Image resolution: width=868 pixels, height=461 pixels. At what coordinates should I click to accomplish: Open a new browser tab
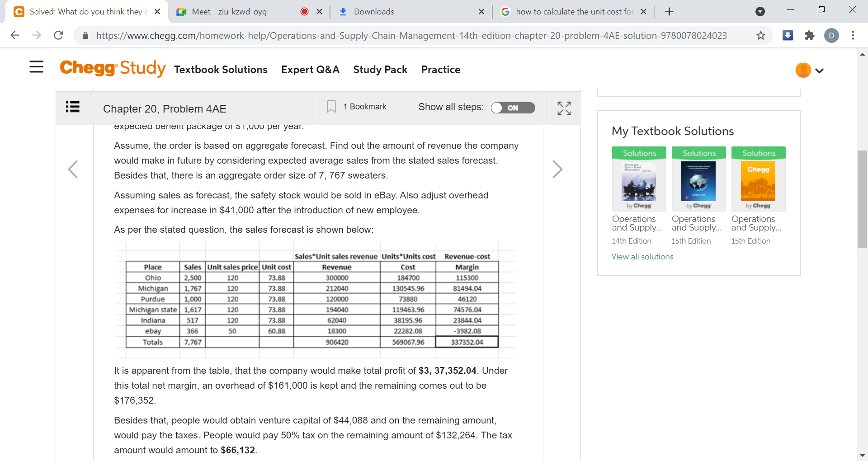pos(670,12)
